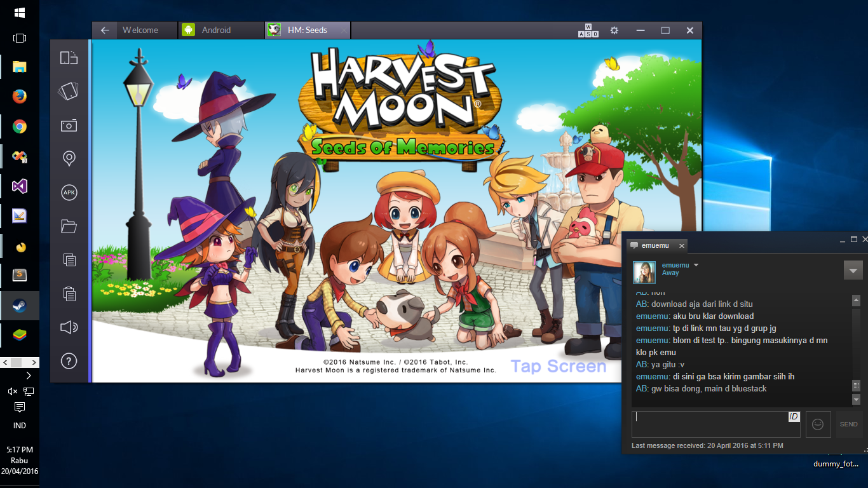The height and width of the screenshot is (488, 868).
Task: Click the copy icon in BlueStacks sidebar
Action: point(69,259)
